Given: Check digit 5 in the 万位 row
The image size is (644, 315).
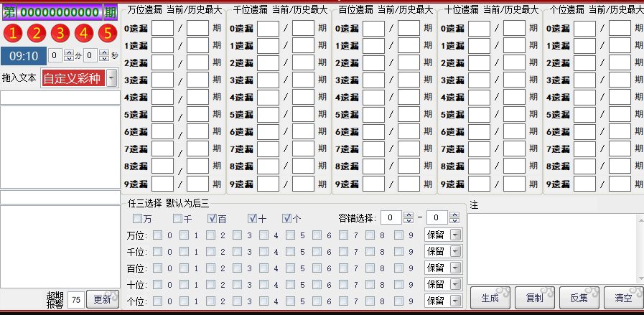Looking at the screenshot, I should pyautogui.click(x=290, y=235).
